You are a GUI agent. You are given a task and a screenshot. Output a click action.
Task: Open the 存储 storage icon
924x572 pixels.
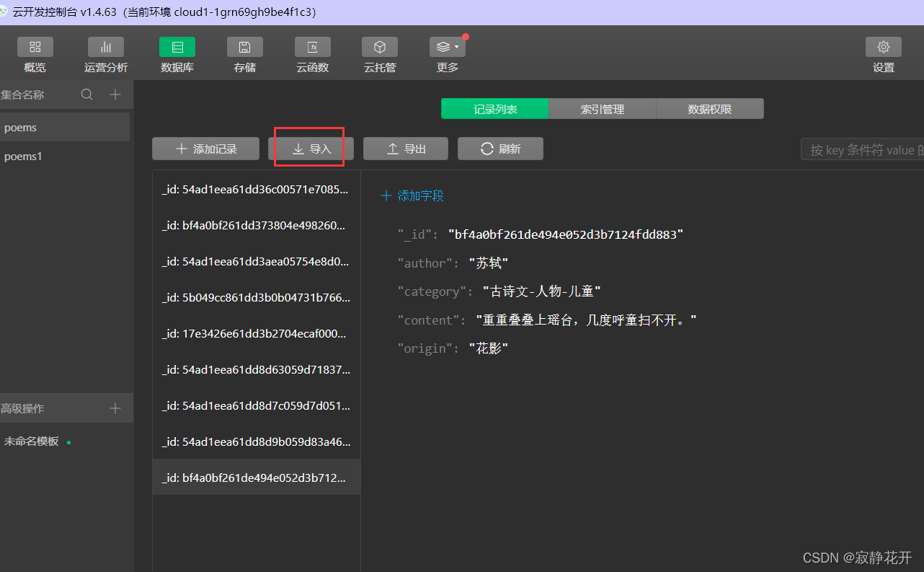pyautogui.click(x=245, y=48)
